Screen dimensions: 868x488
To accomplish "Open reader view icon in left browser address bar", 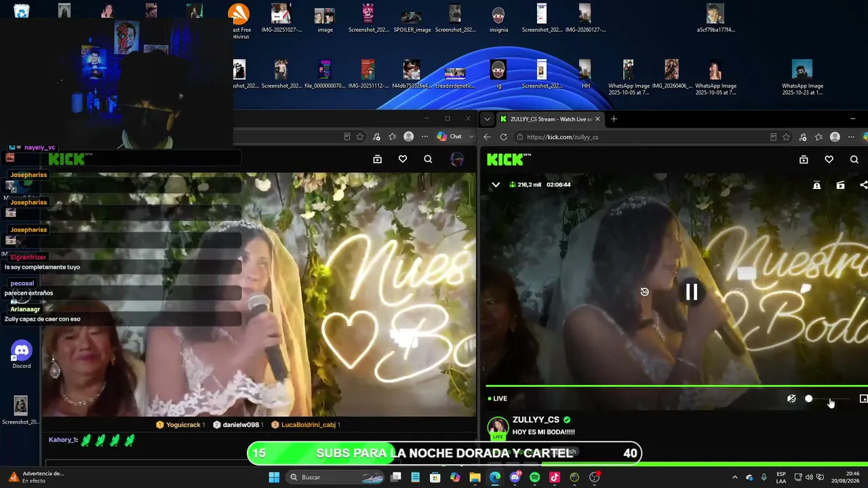I will pyautogui.click(x=347, y=136).
